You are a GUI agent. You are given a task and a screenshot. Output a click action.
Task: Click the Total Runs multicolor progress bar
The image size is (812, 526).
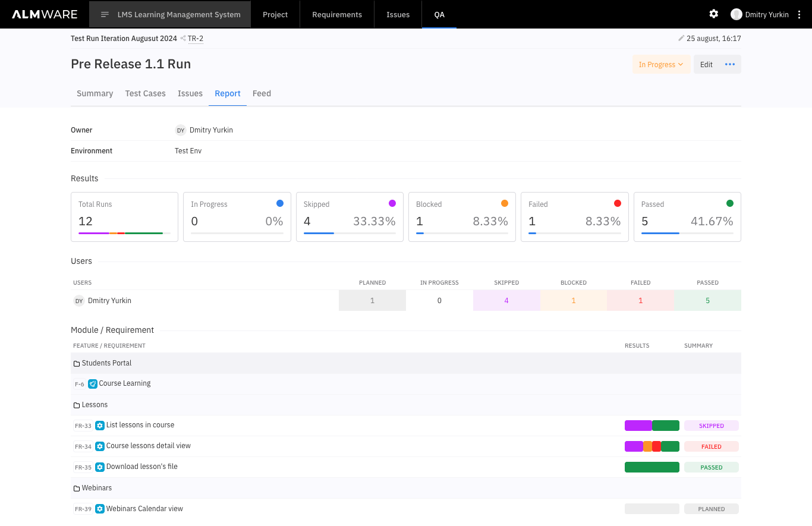[124, 233]
